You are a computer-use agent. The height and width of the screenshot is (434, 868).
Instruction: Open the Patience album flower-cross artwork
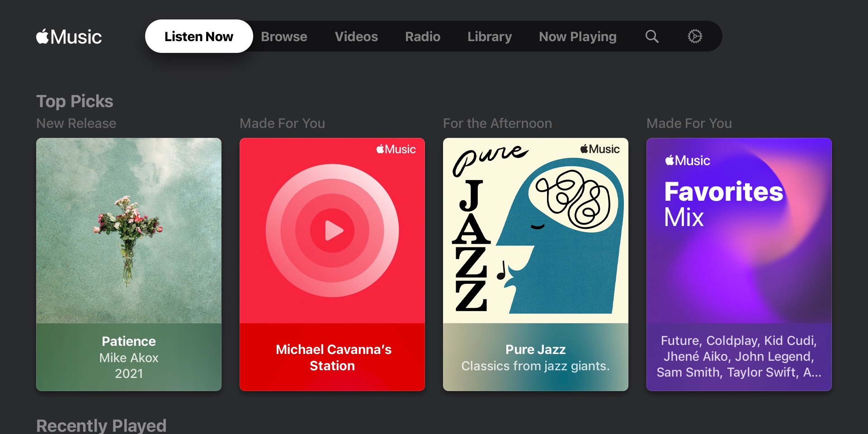[x=129, y=231]
